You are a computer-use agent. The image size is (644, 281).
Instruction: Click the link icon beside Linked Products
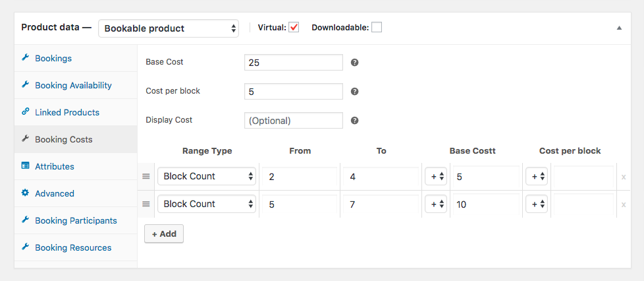click(25, 112)
